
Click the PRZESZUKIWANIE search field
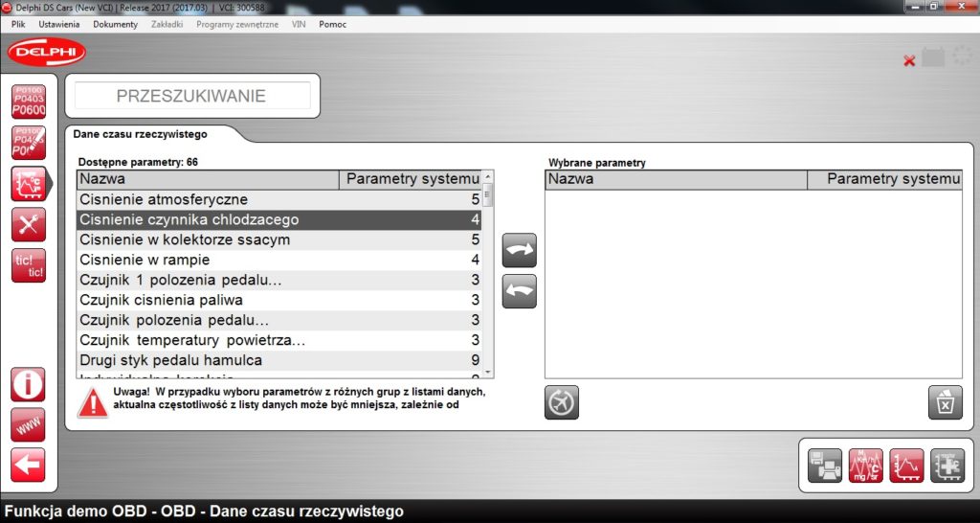coord(192,96)
